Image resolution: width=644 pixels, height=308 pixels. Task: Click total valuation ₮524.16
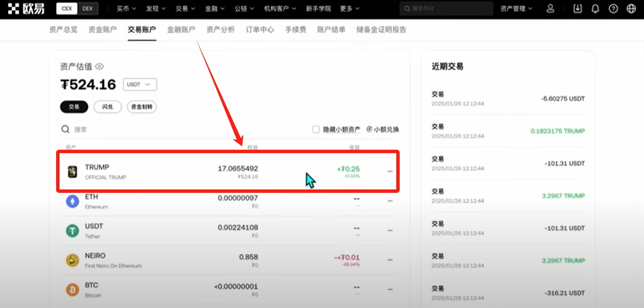(x=88, y=85)
